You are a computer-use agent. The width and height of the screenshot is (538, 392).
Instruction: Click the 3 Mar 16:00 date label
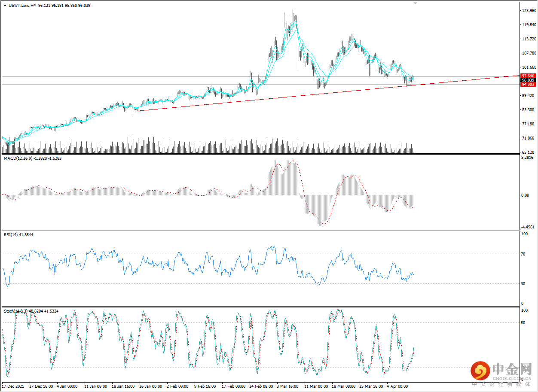pyautogui.click(x=287, y=386)
